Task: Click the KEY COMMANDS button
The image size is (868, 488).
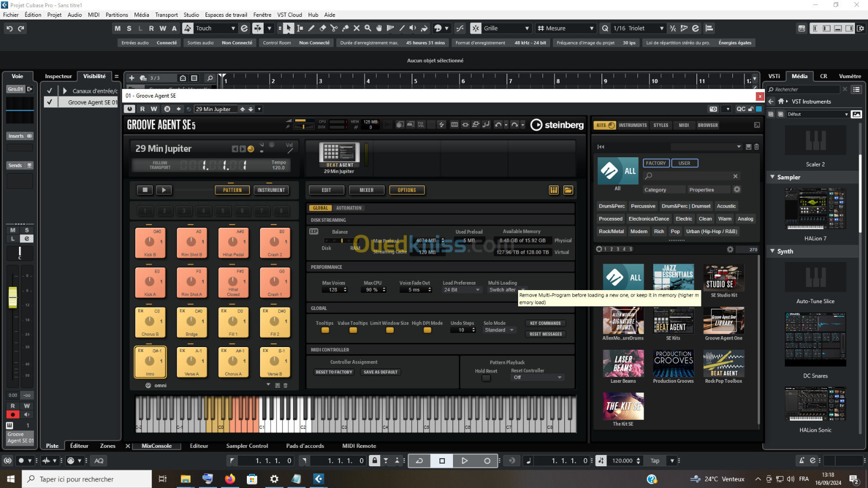Action: (x=545, y=323)
